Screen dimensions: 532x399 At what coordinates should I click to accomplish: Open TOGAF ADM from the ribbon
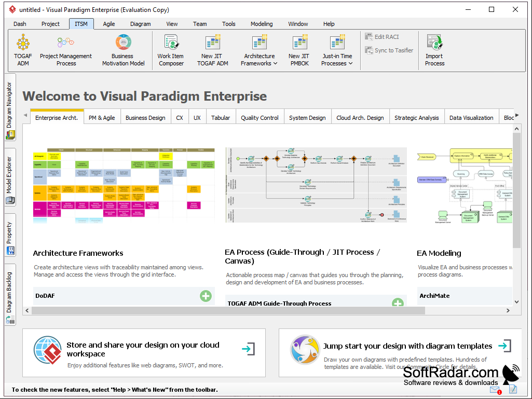tap(23, 50)
